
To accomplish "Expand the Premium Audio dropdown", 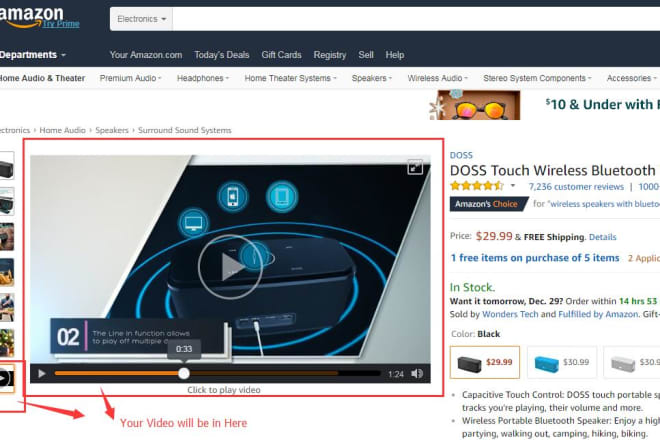I will tap(130, 78).
